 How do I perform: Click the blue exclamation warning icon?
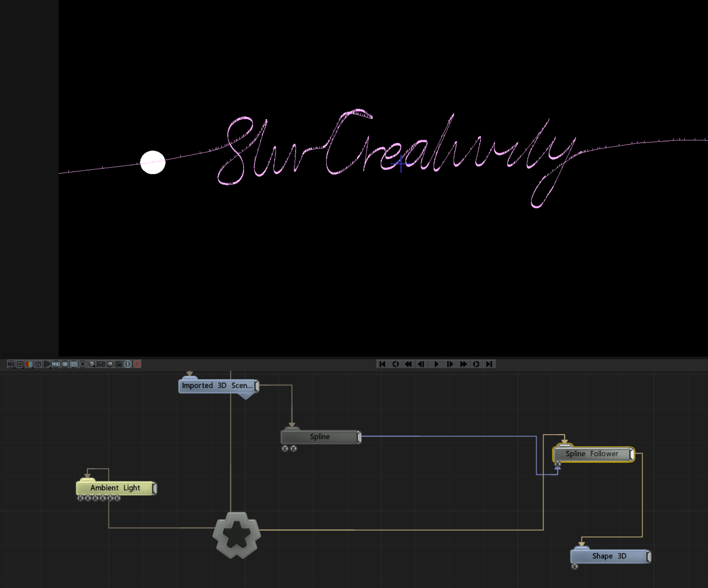128,364
